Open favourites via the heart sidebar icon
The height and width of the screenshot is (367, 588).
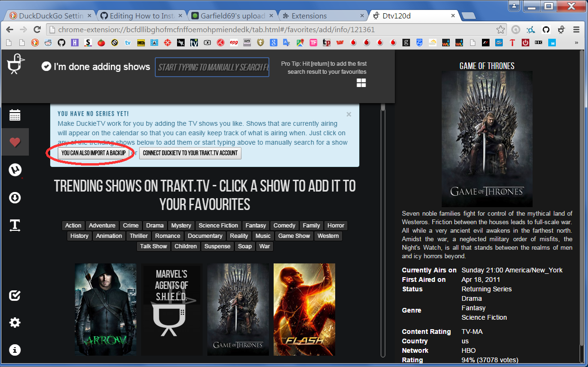[x=15, y=142]
